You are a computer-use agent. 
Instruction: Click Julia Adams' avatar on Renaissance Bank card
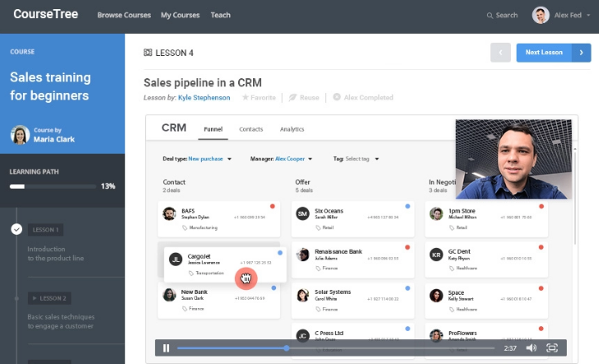pyautogui.click(x=302, y=254)
